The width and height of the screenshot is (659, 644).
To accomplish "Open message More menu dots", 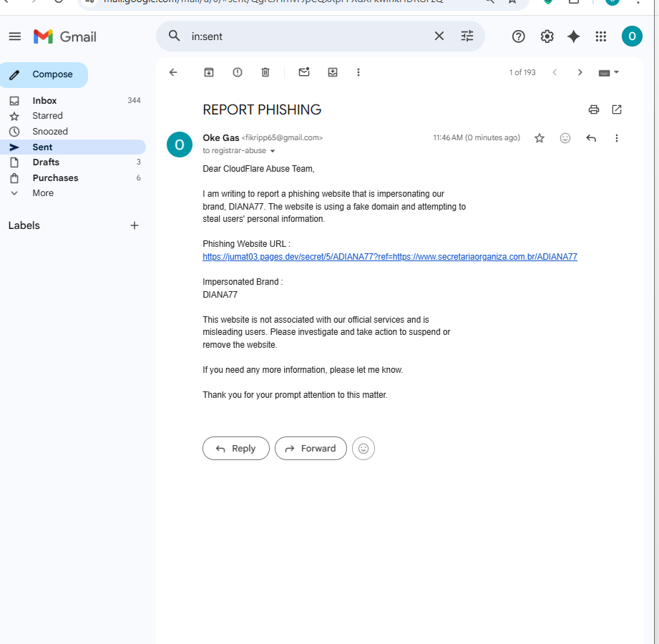I will [x=617, y=138].
